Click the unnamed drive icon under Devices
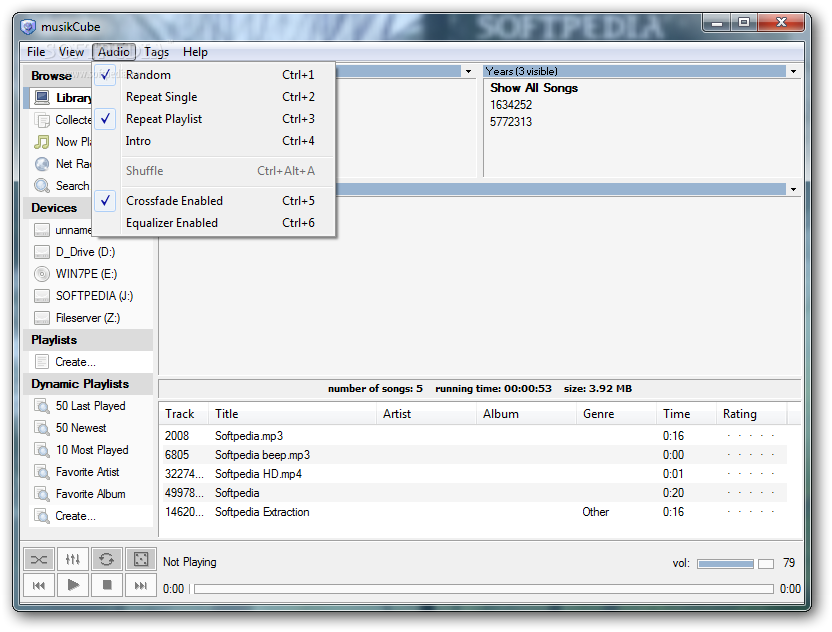 [42, 230]
